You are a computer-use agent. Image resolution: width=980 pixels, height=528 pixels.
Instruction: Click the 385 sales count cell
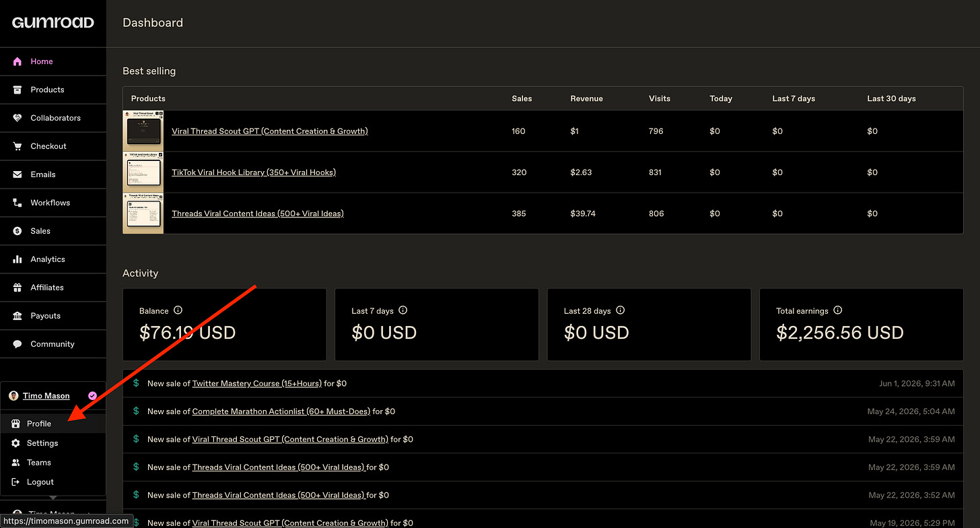pos(518,213)
